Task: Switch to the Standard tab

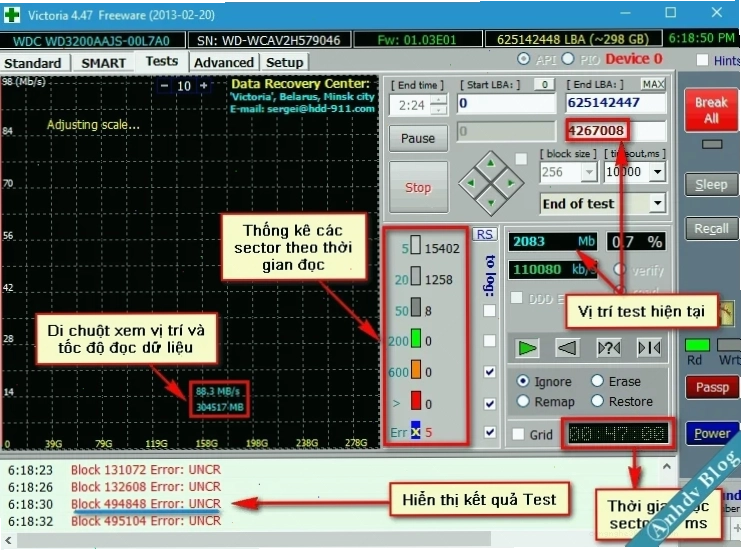Action: [33, 63]
